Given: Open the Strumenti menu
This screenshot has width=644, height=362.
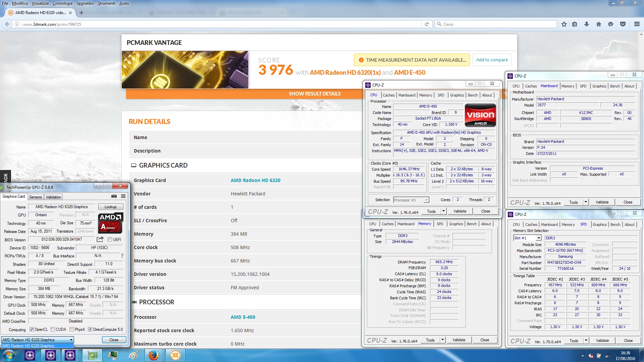Looking at the screenshot, I should (x=106, y=3).
